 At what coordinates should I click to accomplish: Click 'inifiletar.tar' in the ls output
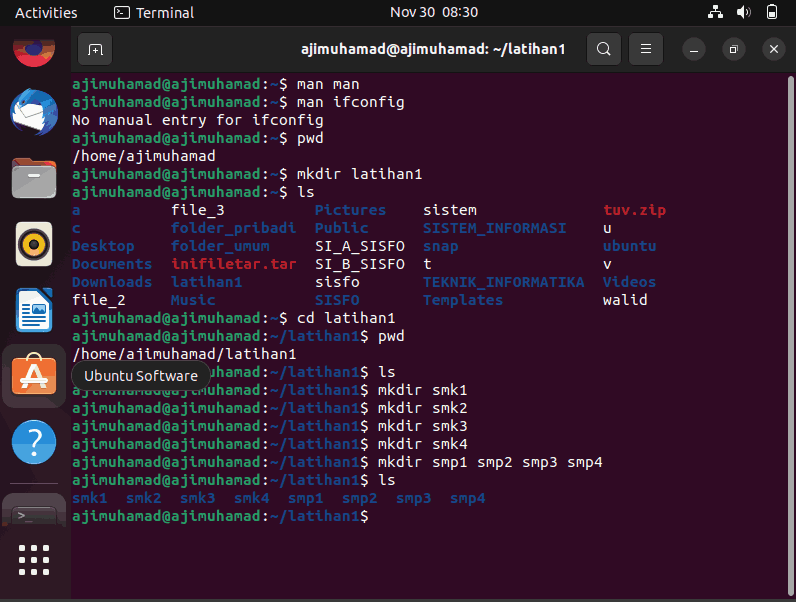pos(234,264)
